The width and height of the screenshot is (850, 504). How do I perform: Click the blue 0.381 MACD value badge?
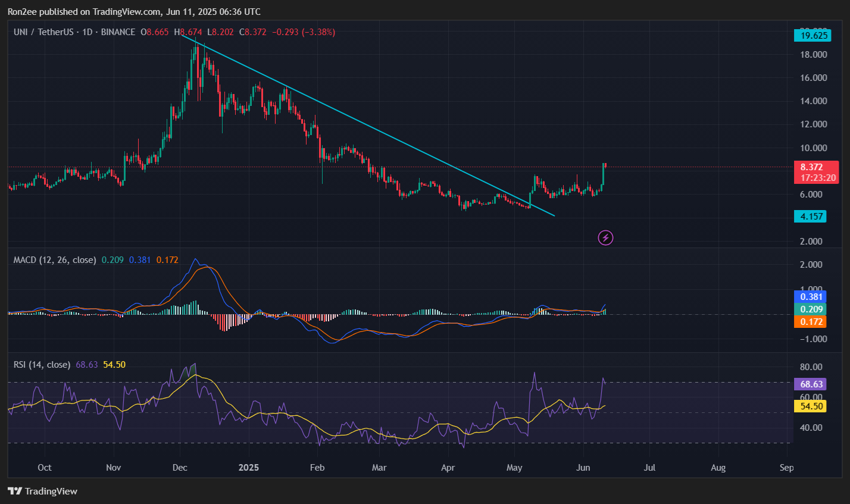click(x=810, y=296)
